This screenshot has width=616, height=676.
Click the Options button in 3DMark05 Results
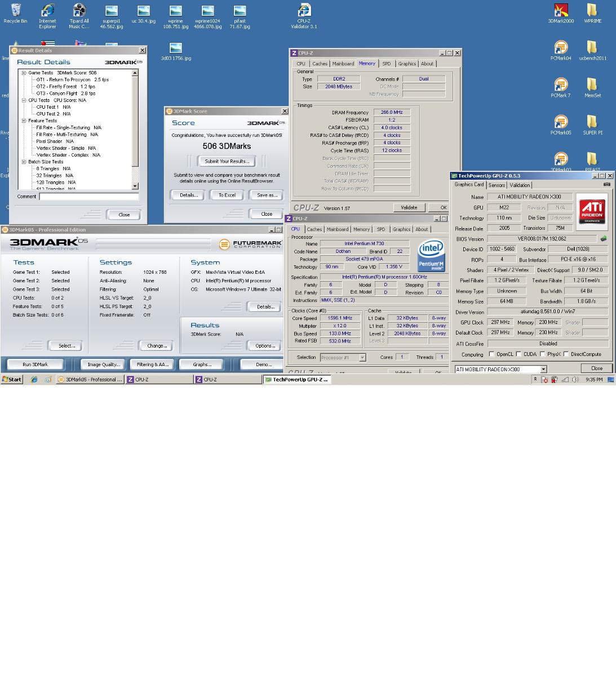tap(265, 346)
